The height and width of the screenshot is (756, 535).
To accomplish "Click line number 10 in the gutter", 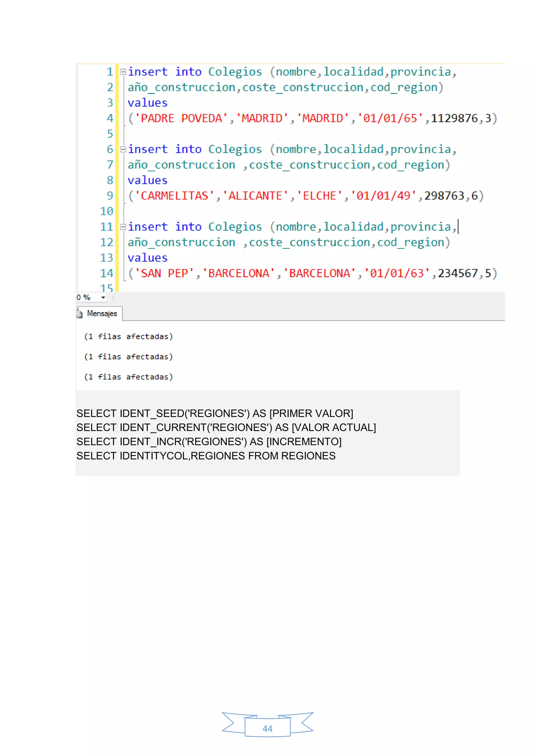I will click(106, 211).
